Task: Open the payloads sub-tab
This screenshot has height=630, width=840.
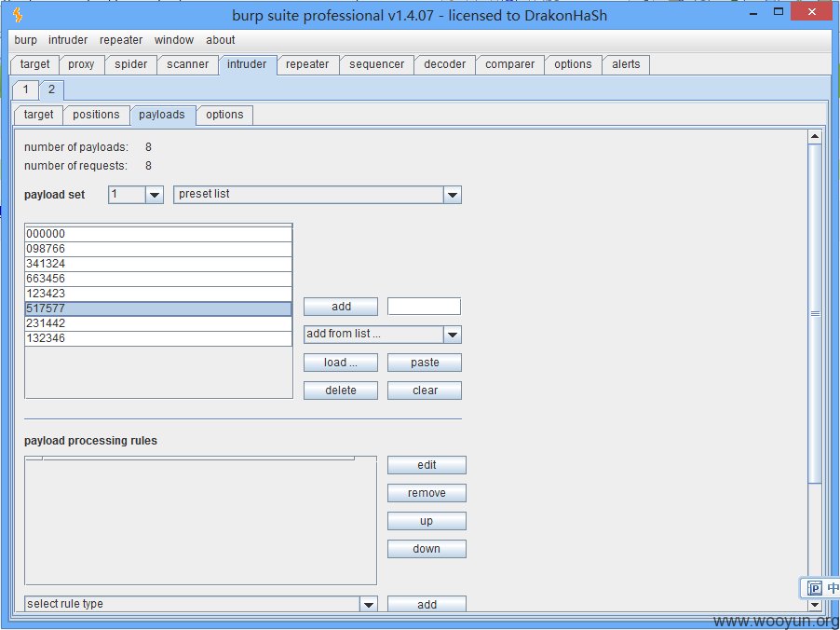Action: coord(162,115)
